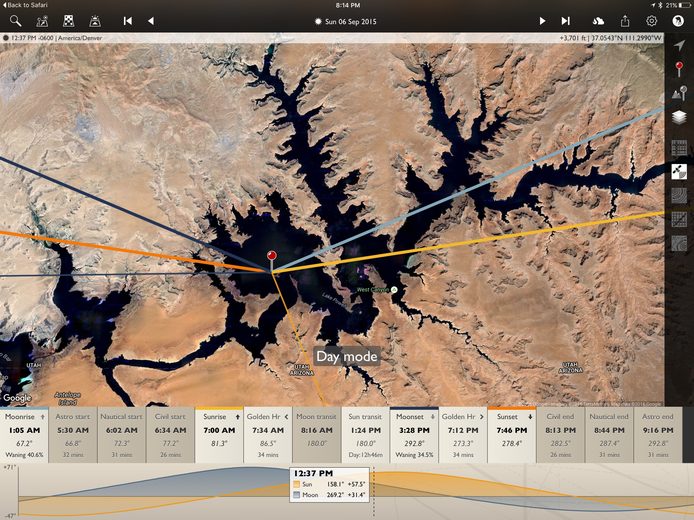Viewport: 694px width, 520px height.
Task: Tap the elevation and coordinates readout
Action: point(610,38)
